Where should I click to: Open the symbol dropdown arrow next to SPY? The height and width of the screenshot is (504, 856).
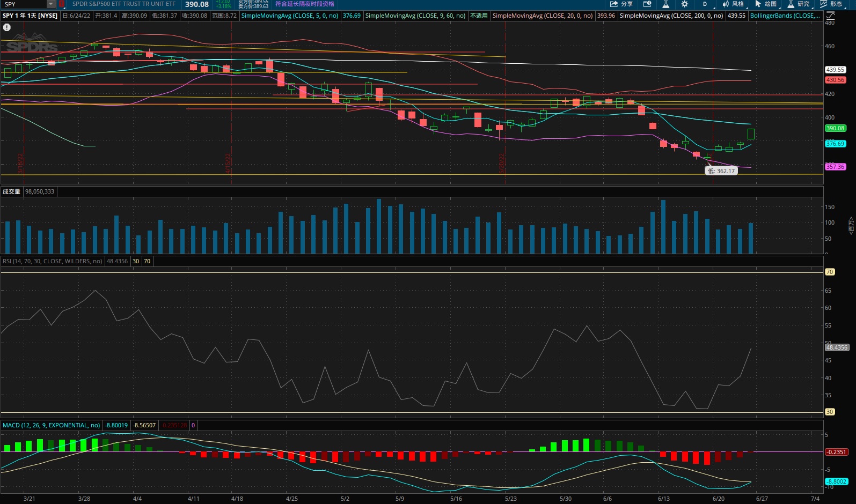coord(50,4)
